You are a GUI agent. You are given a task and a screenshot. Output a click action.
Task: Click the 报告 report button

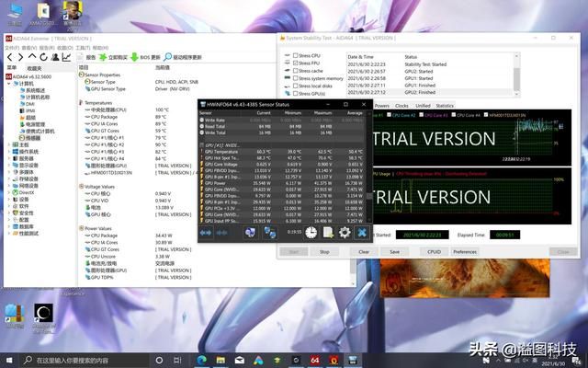[86, 57]
